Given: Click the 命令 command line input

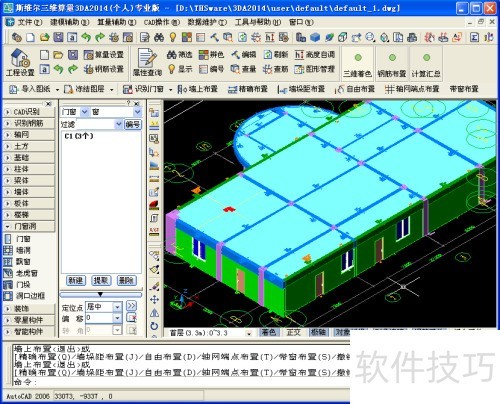Looking at the screenshot, I should 182,382.
